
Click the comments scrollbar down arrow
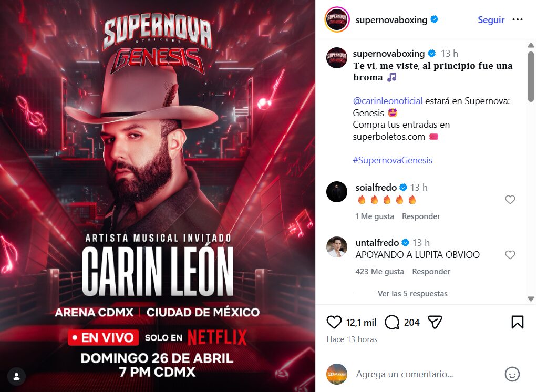[x=531, y=299]
